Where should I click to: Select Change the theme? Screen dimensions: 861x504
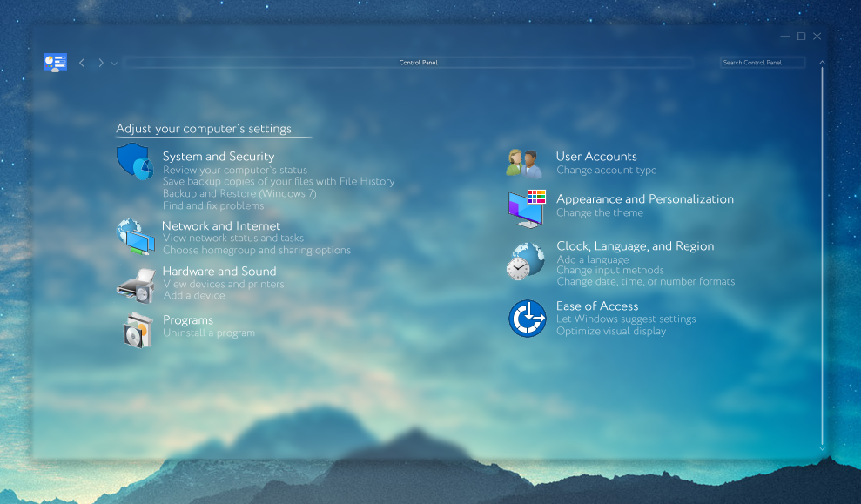pos(600,212)
